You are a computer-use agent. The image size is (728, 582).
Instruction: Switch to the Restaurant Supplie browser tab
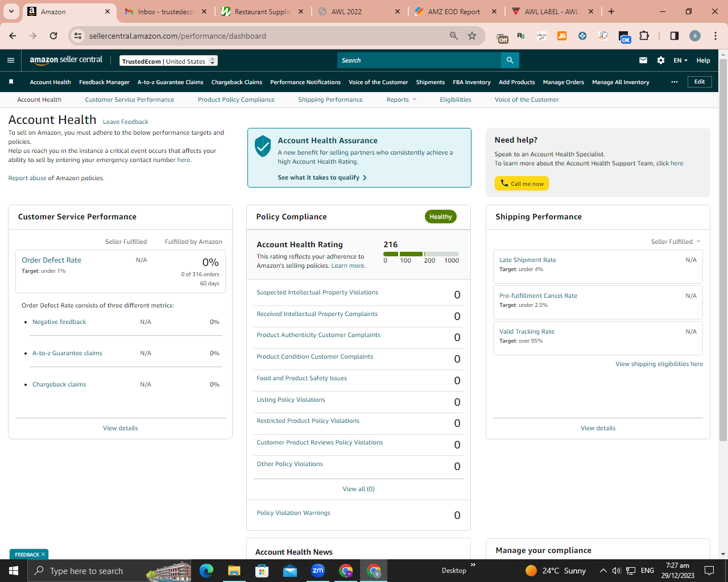pyautogui.click(x=262, y=11)
